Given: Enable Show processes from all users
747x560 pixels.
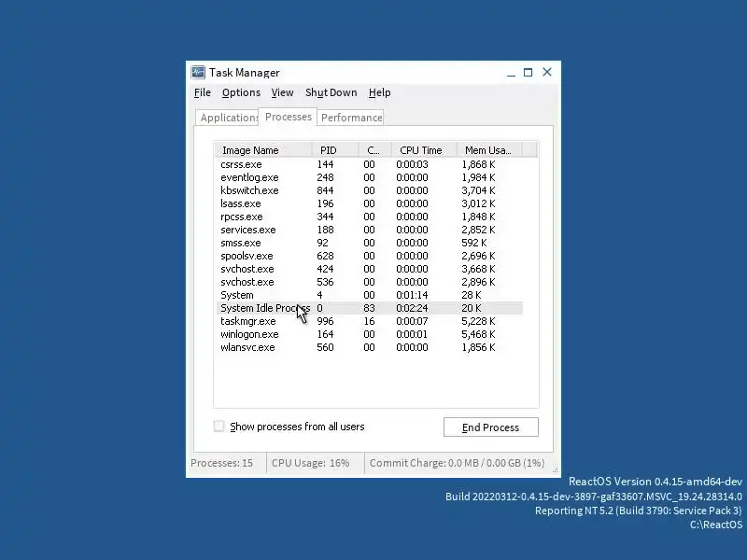Looking at the screenshot, I should coord(218,427).
